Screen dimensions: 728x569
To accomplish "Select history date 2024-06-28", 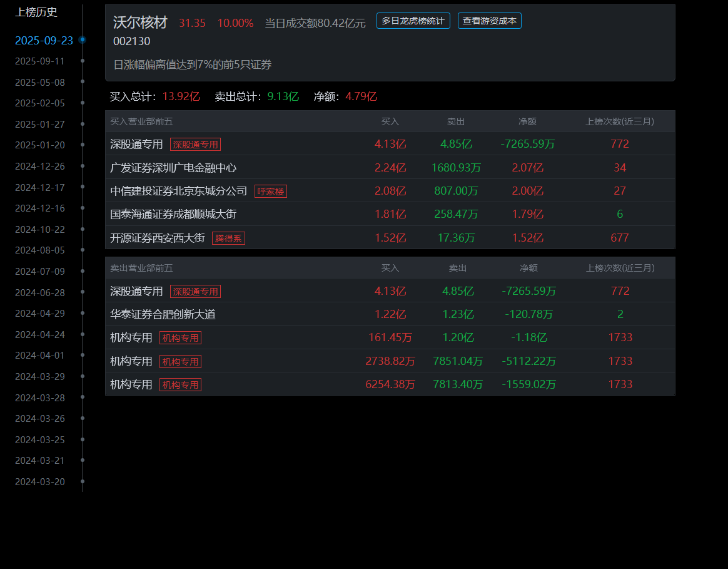I will [x=40, y=292].
